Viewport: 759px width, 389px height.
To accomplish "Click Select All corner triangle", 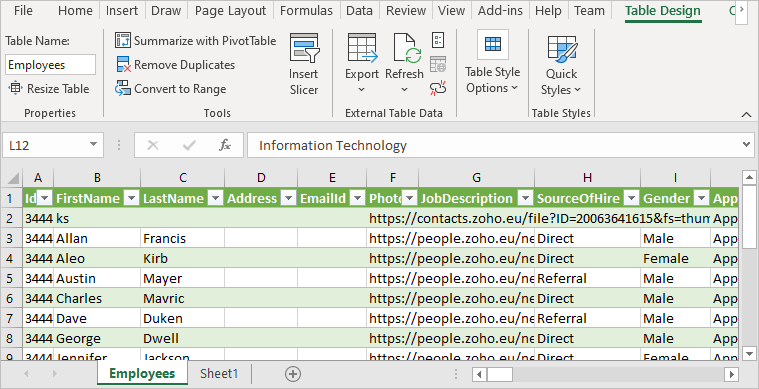I will click(x=13, y=178).
